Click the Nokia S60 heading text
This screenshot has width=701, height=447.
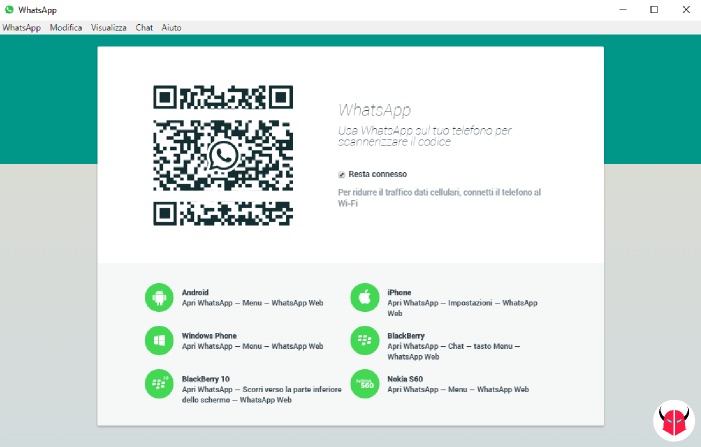pos(405,379)
